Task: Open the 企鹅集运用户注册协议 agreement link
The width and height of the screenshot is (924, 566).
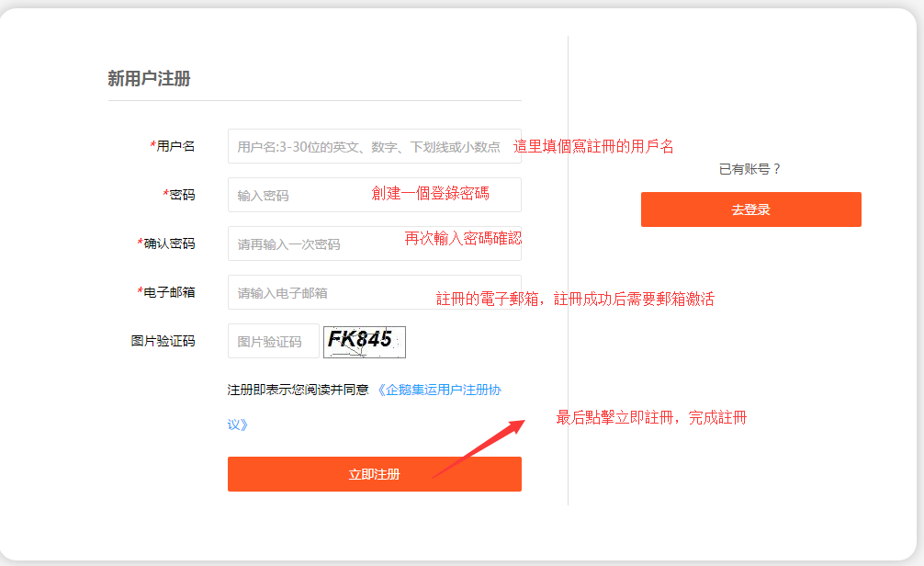Action: coord(439,390)
